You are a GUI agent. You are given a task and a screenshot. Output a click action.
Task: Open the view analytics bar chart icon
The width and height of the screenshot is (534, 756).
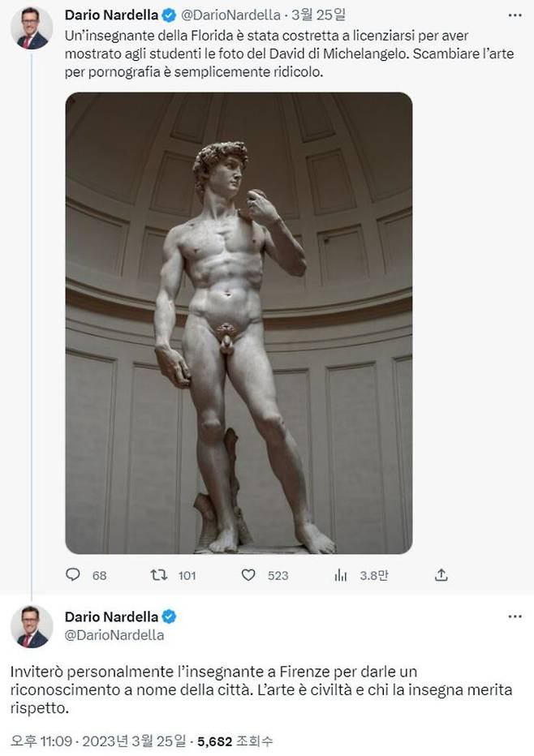point(341,575)
